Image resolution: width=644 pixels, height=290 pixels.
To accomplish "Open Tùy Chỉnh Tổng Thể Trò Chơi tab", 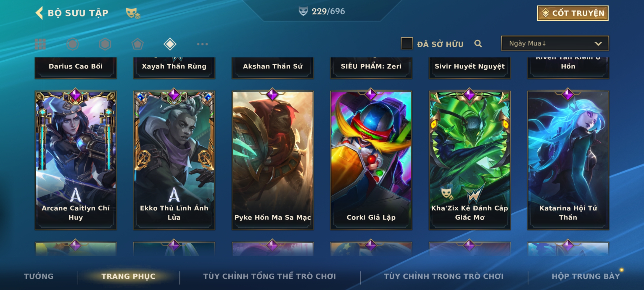I will coord(269,276).
